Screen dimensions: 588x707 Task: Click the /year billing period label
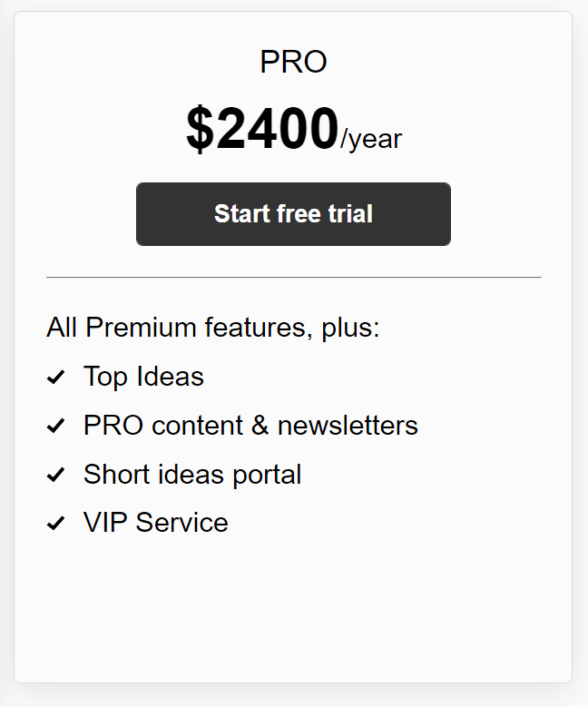370,140
